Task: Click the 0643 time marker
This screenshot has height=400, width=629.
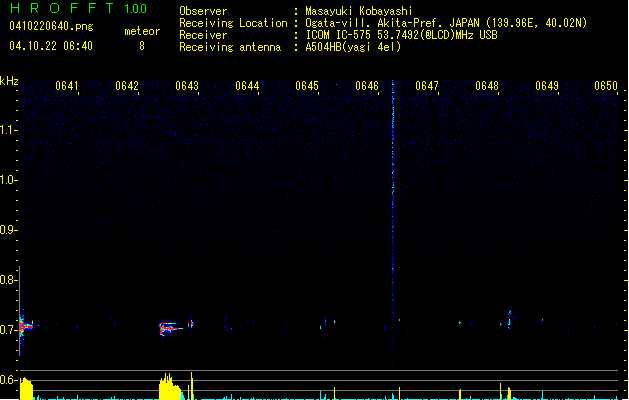Action: (x=187, y=86)
